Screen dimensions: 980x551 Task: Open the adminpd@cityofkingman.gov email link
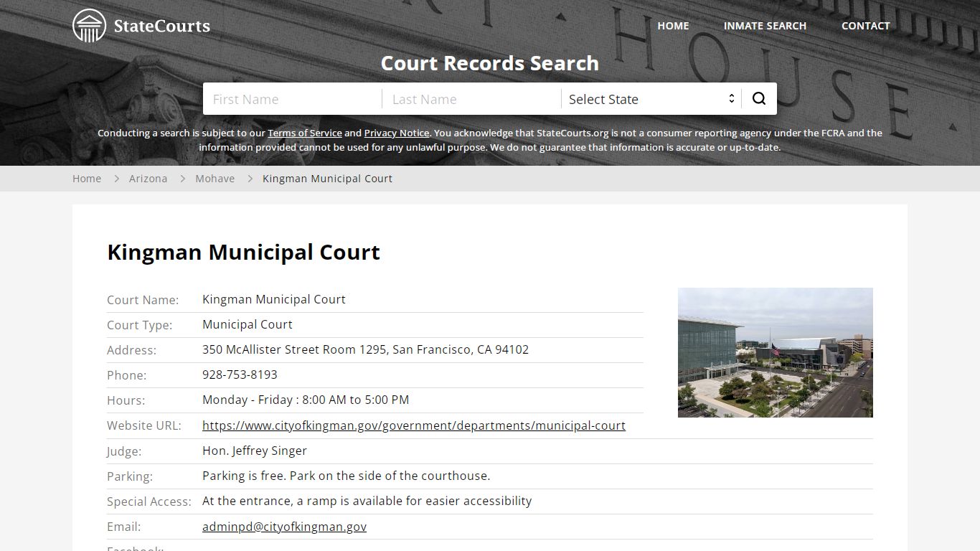pyautogui.click(x=284, y=527)
